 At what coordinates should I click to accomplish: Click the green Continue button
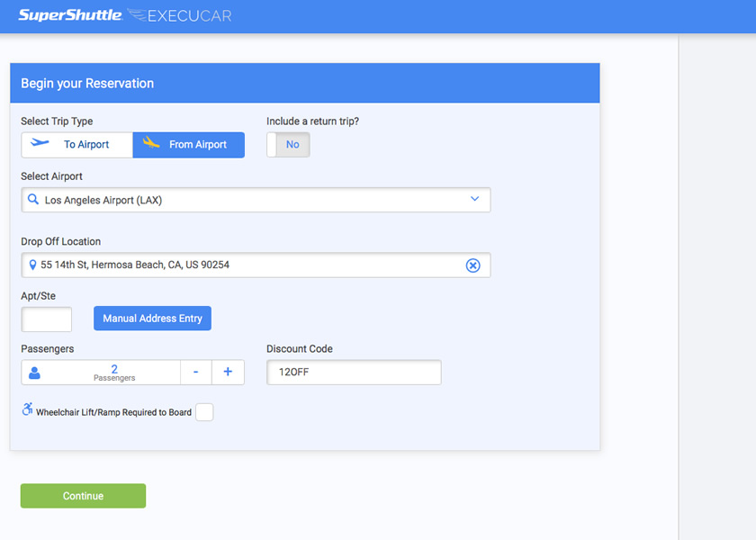pyautogui.click(x=83, y=496)
